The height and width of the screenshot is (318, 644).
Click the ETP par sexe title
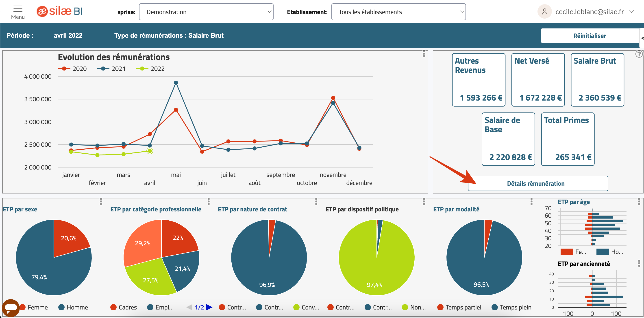tap(20, 209)
